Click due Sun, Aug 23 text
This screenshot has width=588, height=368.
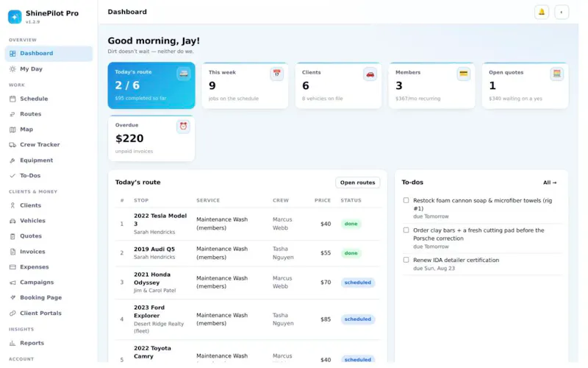[434, 269]
